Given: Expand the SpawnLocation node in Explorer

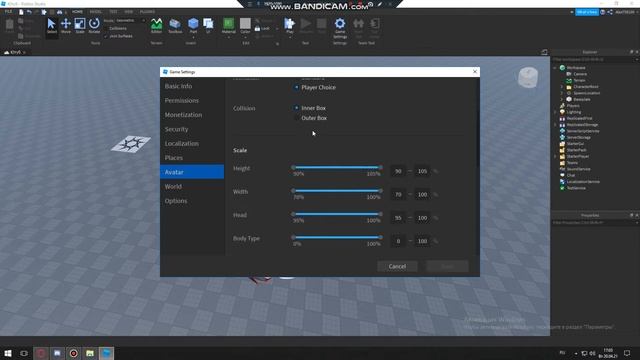Looking at the screenshot, I should [562, 93].
